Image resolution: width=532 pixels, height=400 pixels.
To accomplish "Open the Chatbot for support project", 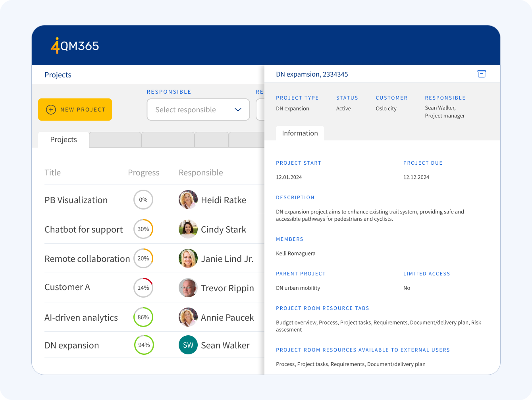I will tap(84, 229).
